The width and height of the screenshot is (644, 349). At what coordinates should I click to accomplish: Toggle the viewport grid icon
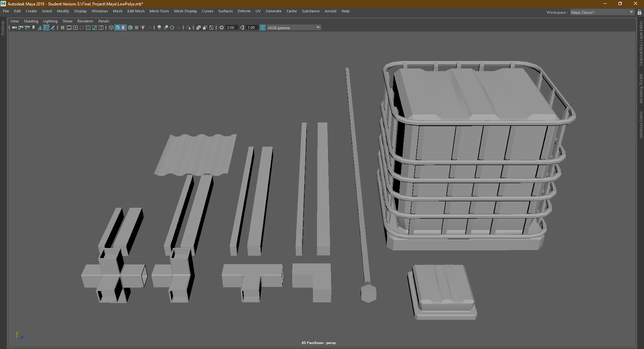63,28
